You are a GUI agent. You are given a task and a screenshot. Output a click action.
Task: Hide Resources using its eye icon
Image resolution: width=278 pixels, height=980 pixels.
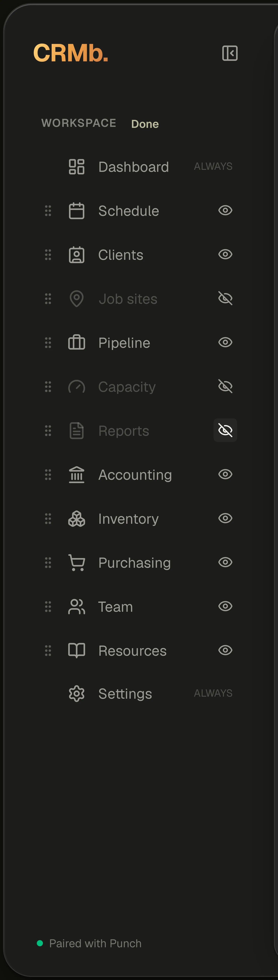click(x=225, y=650)
